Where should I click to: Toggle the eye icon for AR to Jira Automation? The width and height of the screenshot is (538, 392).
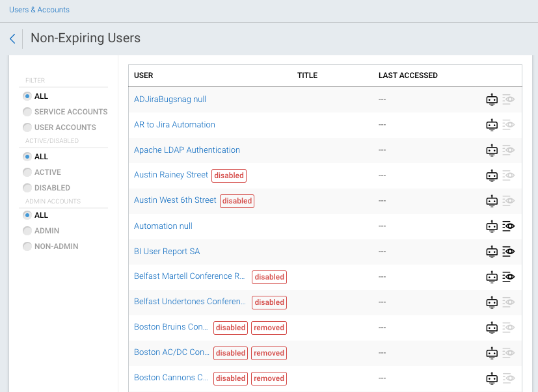509,125
